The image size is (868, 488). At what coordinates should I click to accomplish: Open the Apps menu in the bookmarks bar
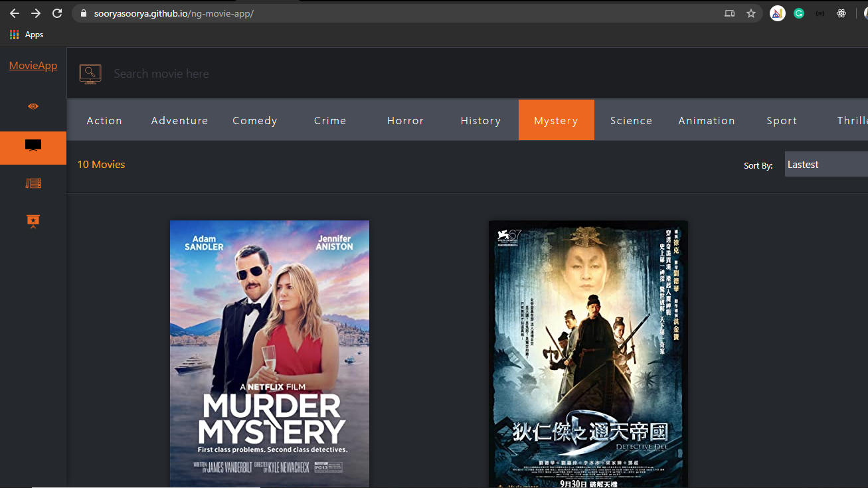27,34
